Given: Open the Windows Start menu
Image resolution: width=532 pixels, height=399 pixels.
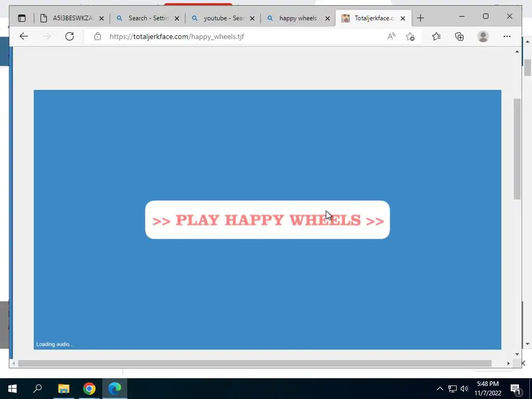Looking at the screenshot, I should (12, 389).
